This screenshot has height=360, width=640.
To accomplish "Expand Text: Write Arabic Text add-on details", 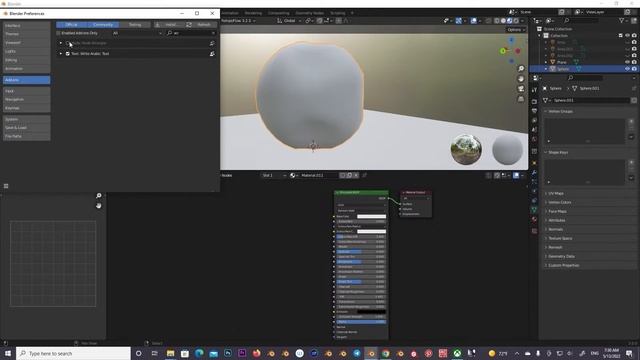I will tap(61, 53).
